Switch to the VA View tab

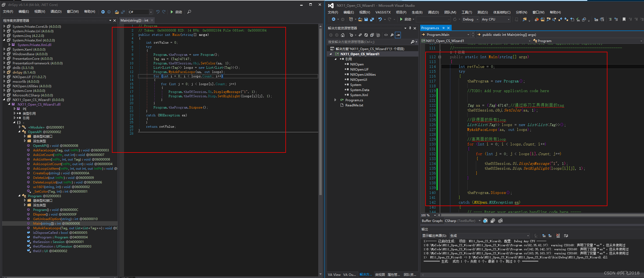pyautogui.click(x=334, y=274)
